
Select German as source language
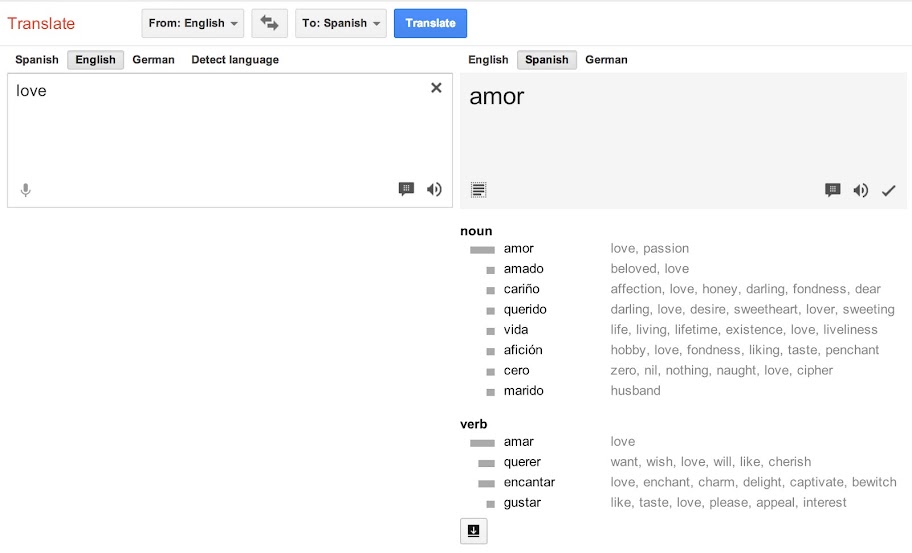[x=153, y=60]
